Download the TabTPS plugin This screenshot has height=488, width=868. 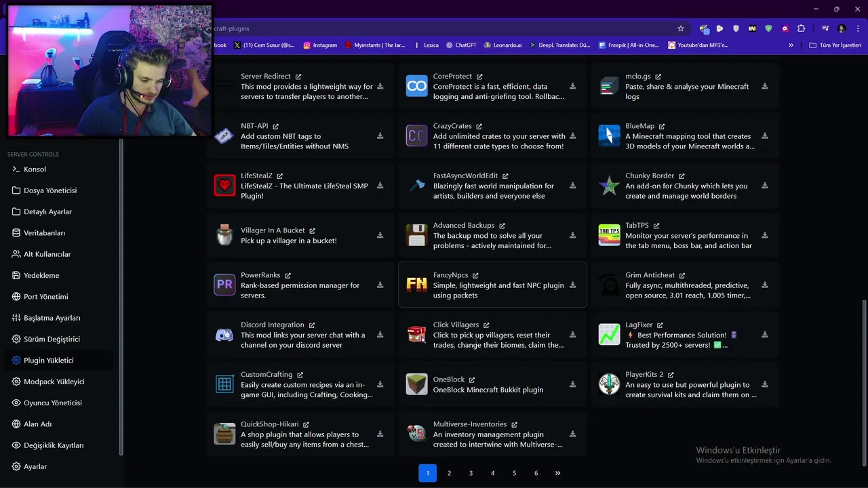coord(765,235)
